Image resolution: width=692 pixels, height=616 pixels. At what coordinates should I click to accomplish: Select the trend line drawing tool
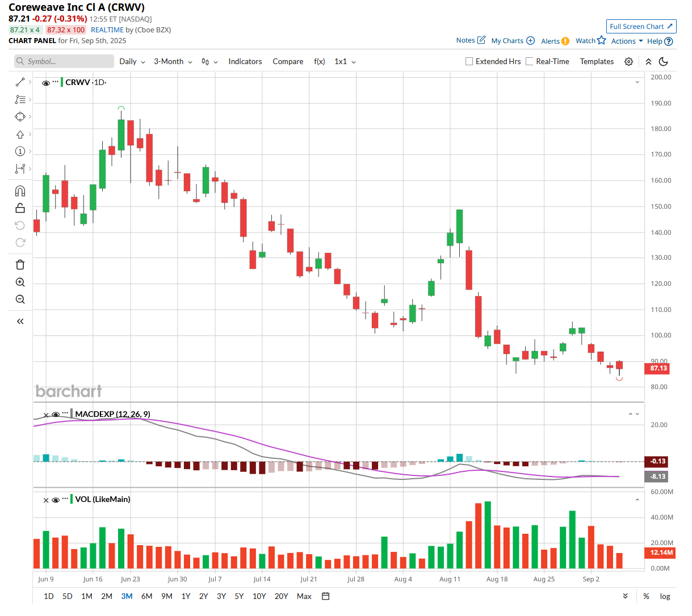20,82
